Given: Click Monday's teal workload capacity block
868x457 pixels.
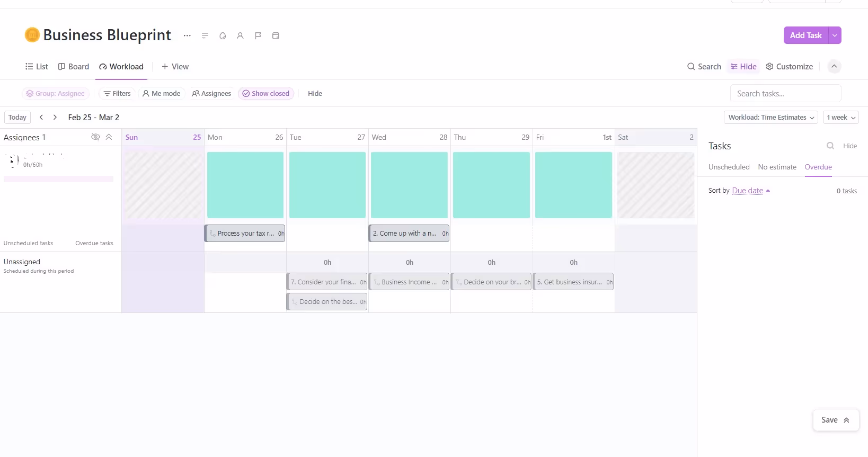Looking at the screenshot, I should click(245, 185).
